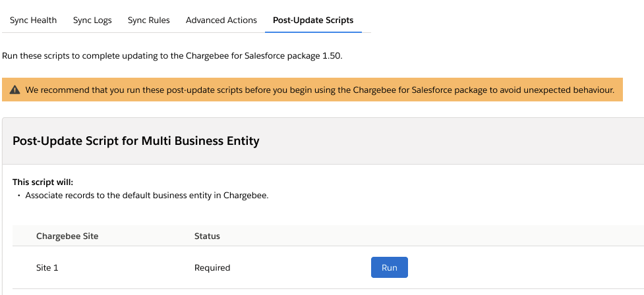644x295 pixels.
Task: Click the empty column header above Run
Action: pyautogui.click(x=461, y=236)
